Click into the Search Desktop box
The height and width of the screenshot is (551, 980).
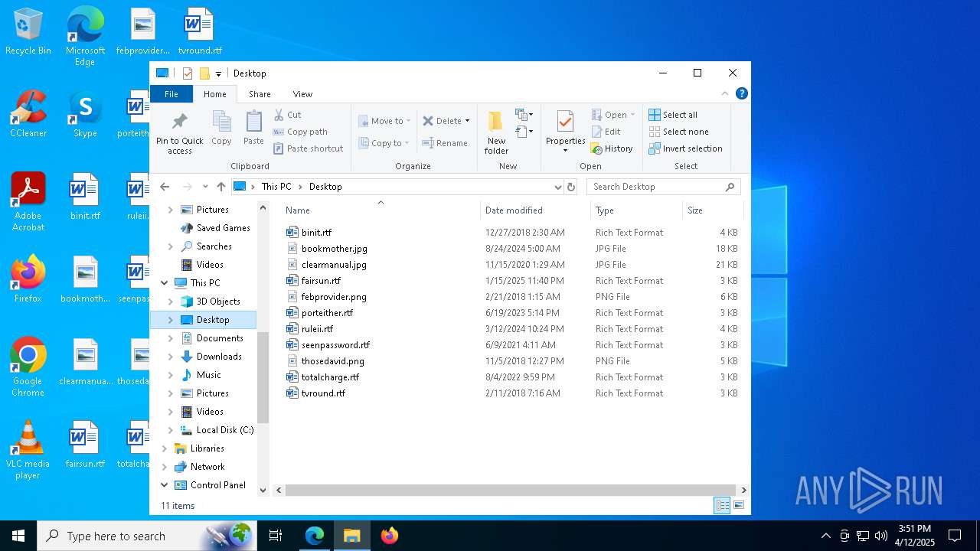tap(664, 187)
